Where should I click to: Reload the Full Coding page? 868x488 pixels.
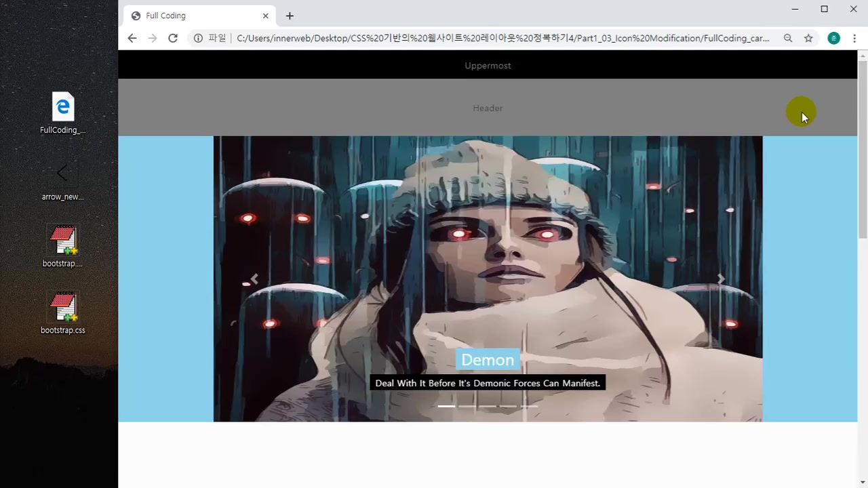click(173, 39)
